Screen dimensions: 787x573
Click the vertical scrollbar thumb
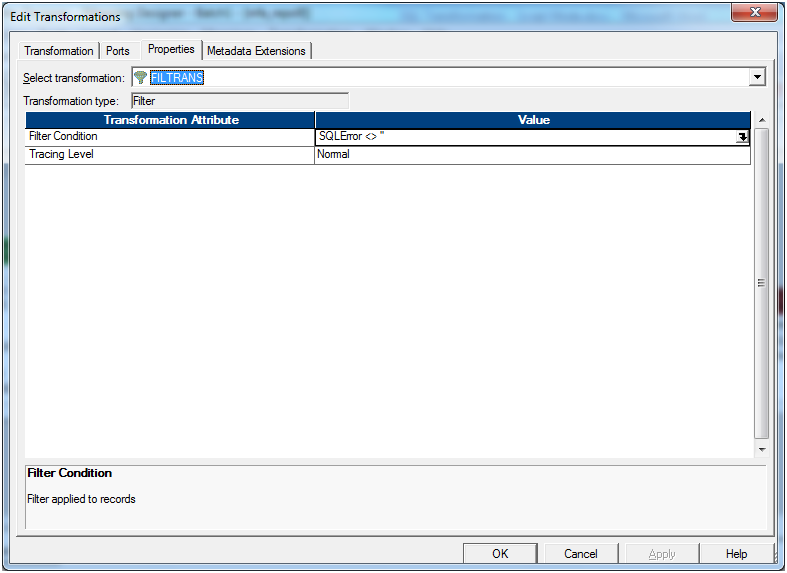coord(762,283)
